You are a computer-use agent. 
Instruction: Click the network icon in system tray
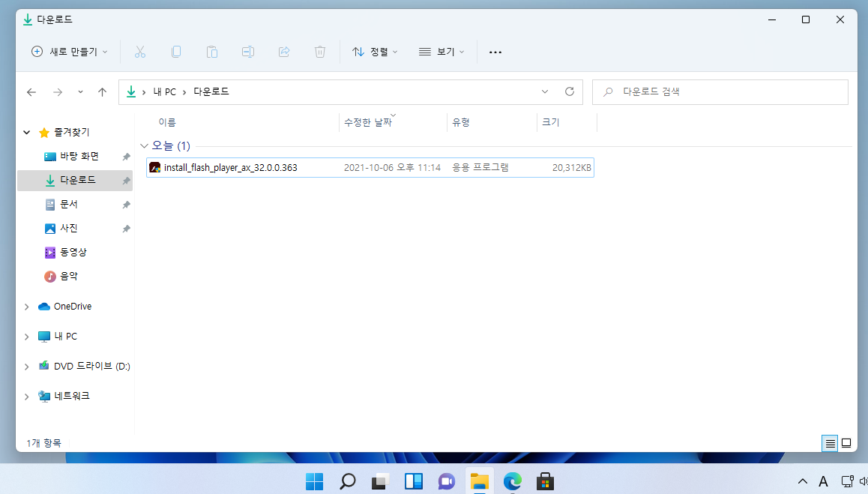[847, 481]
